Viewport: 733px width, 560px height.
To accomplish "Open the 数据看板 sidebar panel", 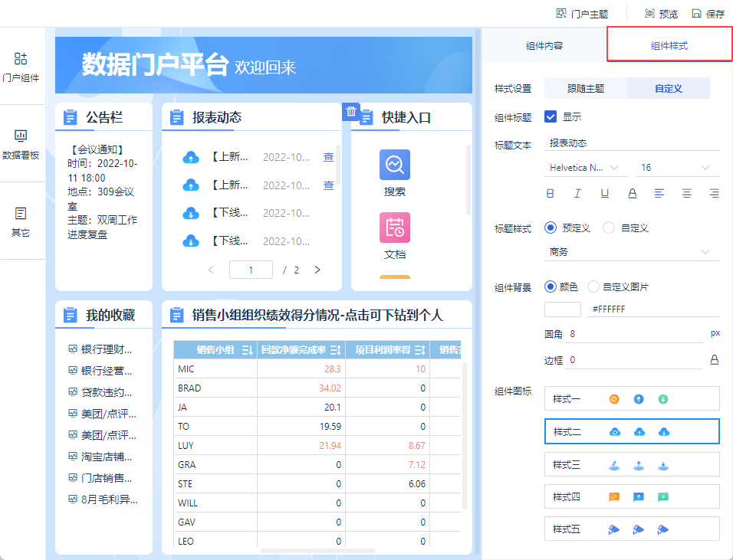I will pos(21,144).
